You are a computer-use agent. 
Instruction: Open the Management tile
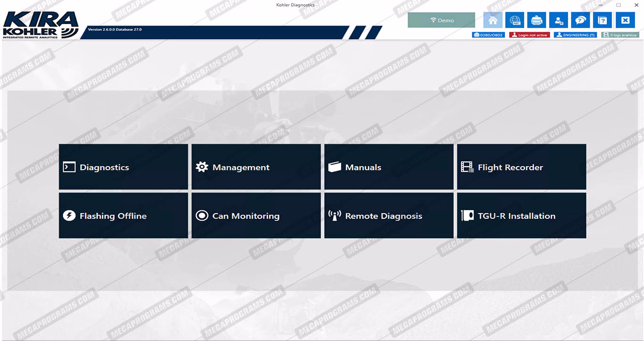(x=256, y=167)
